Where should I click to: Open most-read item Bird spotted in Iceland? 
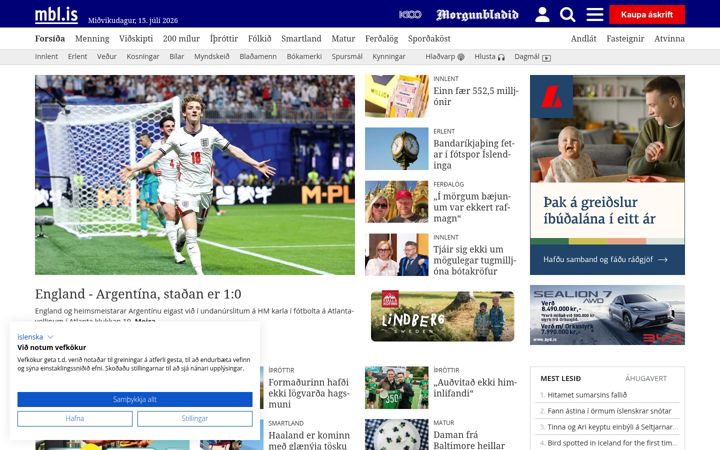click(613, 443)
